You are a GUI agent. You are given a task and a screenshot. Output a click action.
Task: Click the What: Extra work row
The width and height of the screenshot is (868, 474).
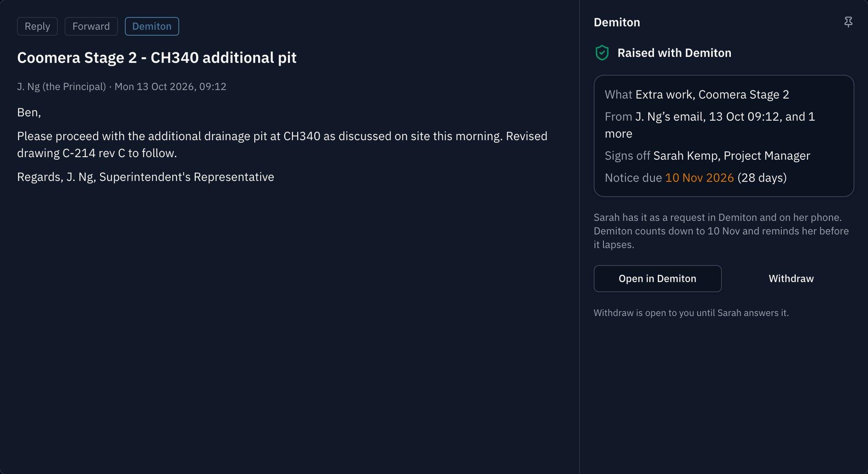697,94
